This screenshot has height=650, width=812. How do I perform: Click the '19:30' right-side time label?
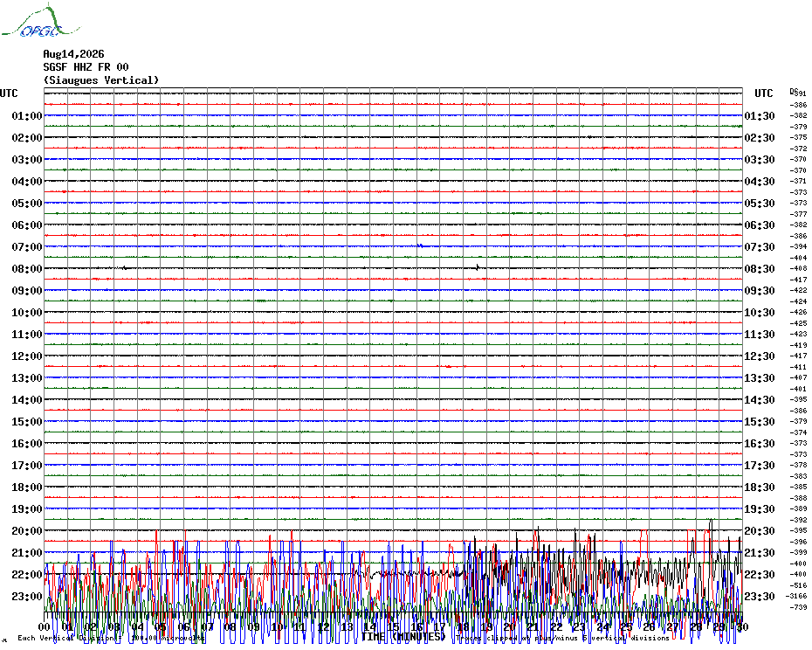tap(760, 509)
